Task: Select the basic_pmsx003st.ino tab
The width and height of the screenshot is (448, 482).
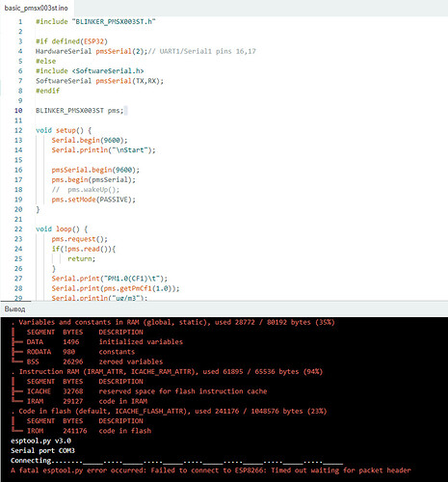Action: pyautogui.click(x=36, y=8)
